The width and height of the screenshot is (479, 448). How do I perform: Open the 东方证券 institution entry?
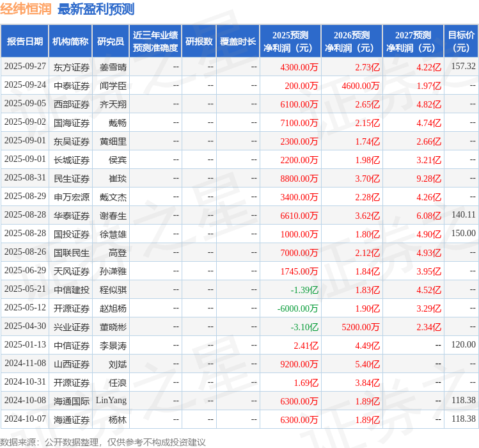click(x=71, y=67)
